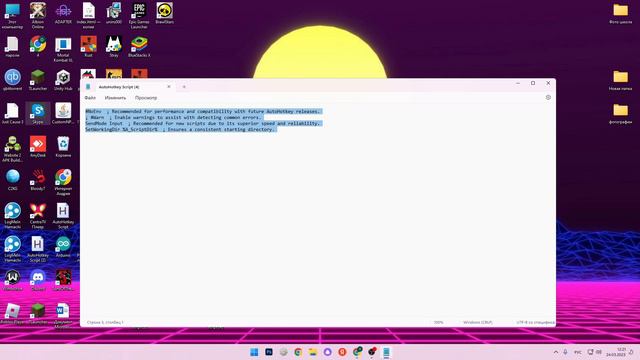Image resolution: width=640 pixels, height=360 pixels.
Task: Select the ADAPTER desktop icon
Action: pyautogui.click(x=63, y=13)
